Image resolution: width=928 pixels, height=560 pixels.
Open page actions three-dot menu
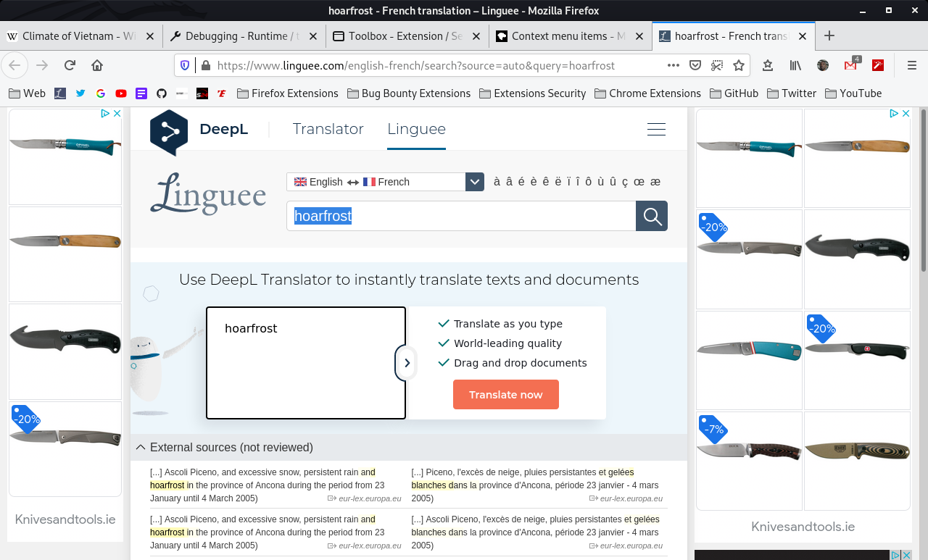[674, 65]
